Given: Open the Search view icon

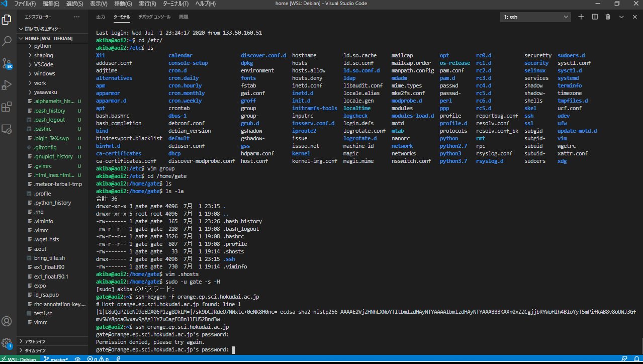Looking at the screenshot, I should click(7, 41).
